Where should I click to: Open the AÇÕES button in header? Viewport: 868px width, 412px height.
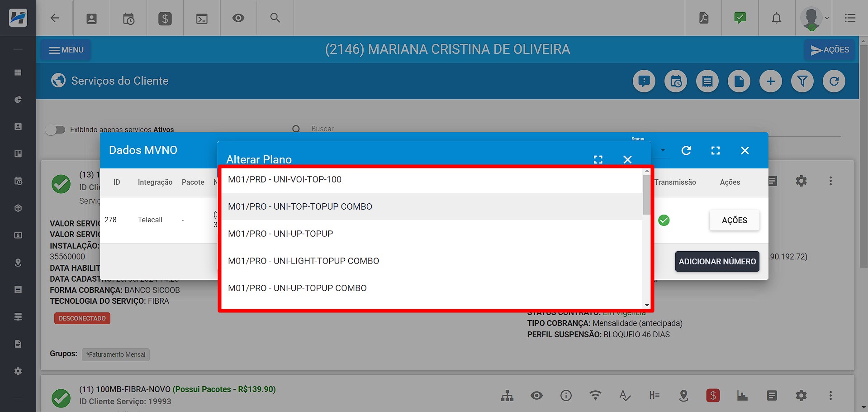(x=830, y=50)
